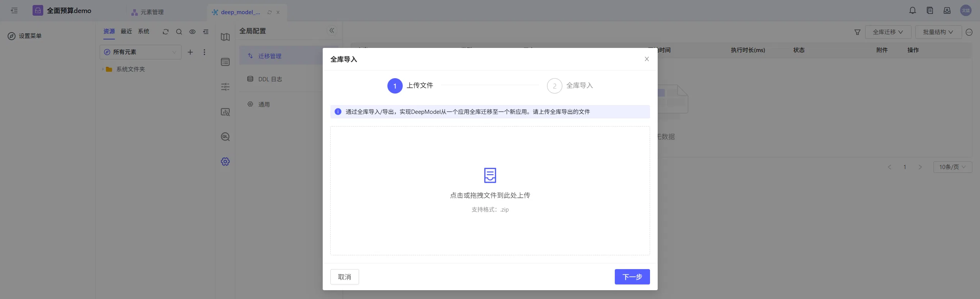The height and width of the screenshot is (299, 980).
Task: Open the 元素管理 tab
Action: point(148,12)
